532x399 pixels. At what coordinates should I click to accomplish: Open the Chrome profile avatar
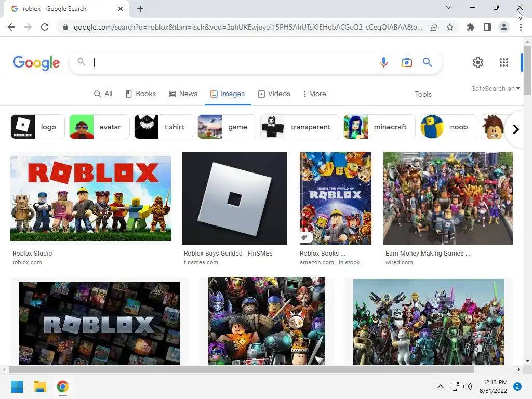click(x=504, y=27)
